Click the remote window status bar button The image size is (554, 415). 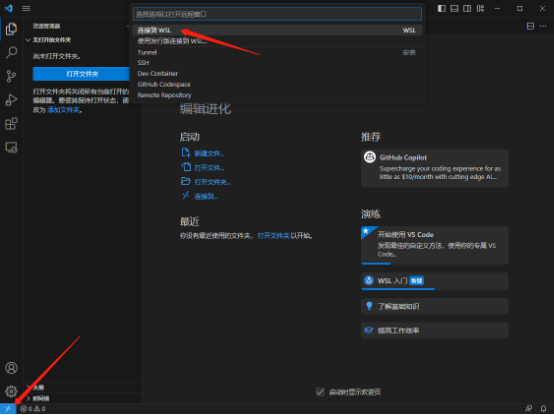[x=8, y=409]
